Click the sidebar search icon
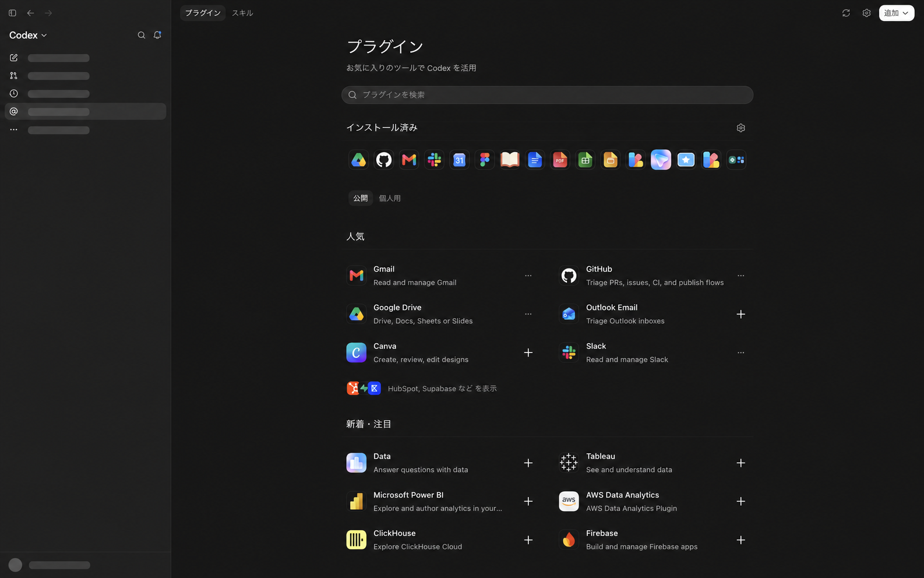924x578 pixels. [141, 36]
